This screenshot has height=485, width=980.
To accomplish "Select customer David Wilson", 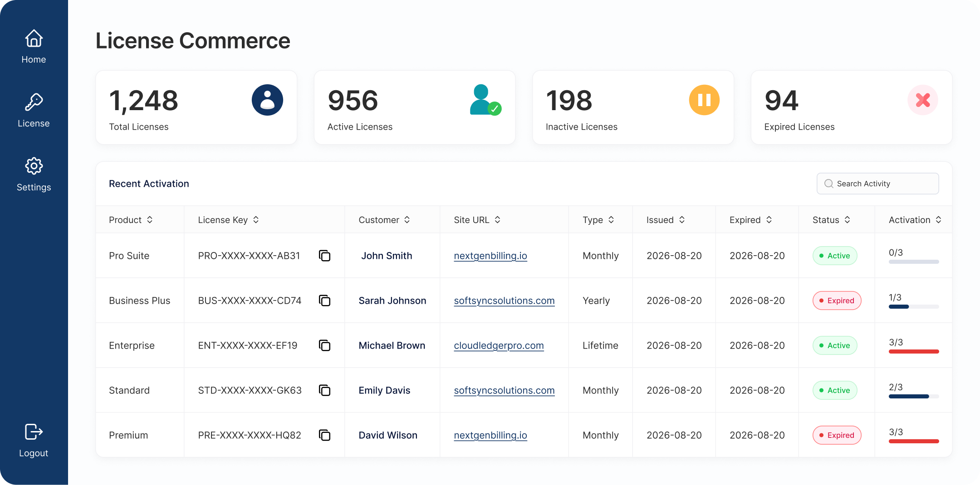I will tap(388, 435).
